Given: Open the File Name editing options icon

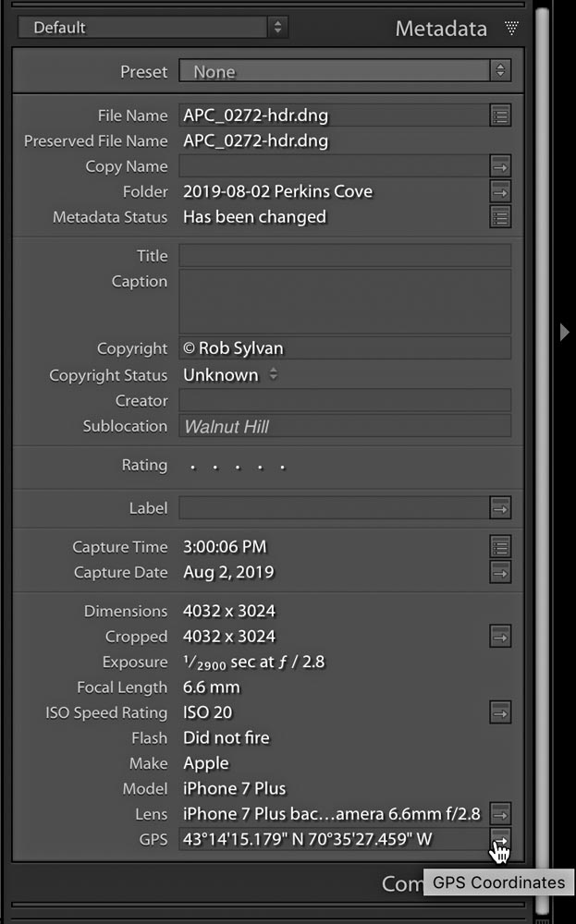Looking at the screenshot, I should (500, 115).
